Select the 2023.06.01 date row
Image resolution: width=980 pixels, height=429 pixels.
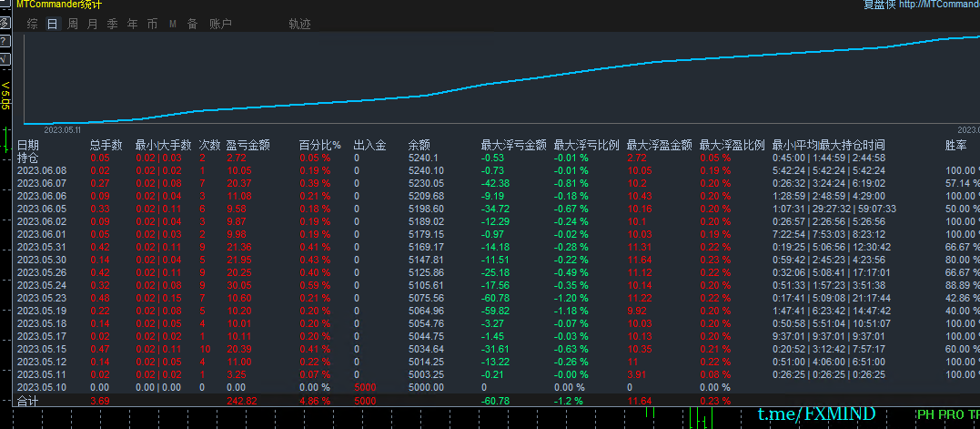(x=41, y=234)
